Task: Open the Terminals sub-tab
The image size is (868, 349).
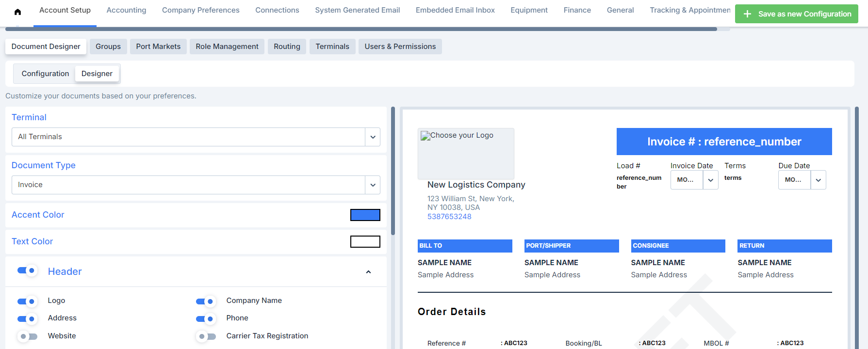Action: (332, 47)
